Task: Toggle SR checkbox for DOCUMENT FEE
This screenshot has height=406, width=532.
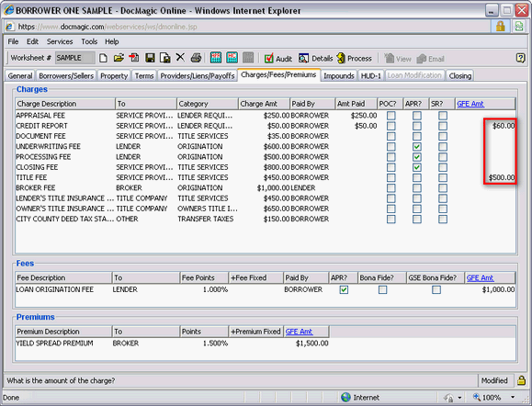Action: (443, 136)
